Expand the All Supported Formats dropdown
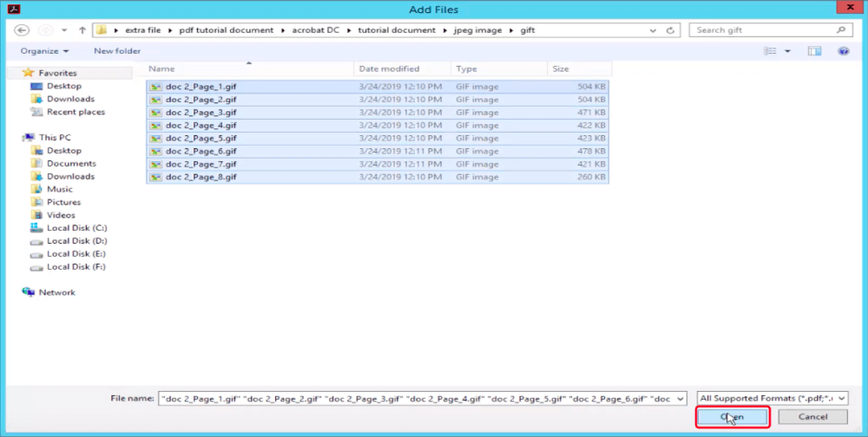The image size is (868, 437). point(771,398)
